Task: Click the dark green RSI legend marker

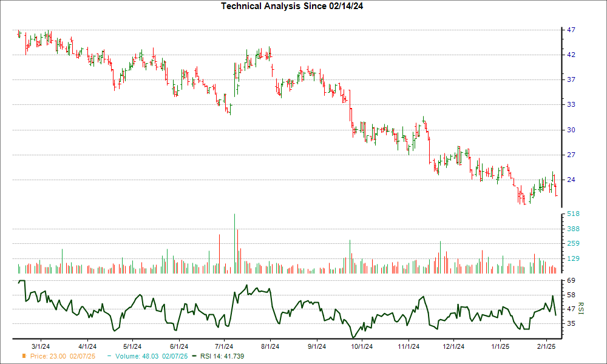Action: tap(194, 356)
